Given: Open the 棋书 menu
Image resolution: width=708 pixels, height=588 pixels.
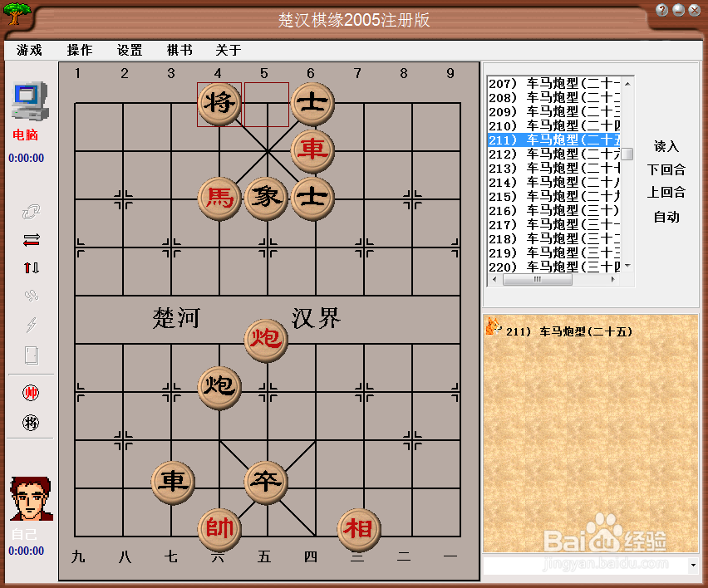Looking at the screenshot, I should [179, 50].
